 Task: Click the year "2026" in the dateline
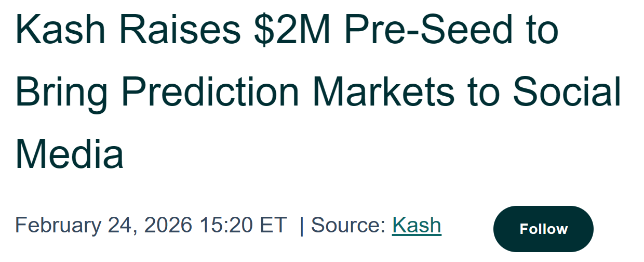click(x=168, y=226)
